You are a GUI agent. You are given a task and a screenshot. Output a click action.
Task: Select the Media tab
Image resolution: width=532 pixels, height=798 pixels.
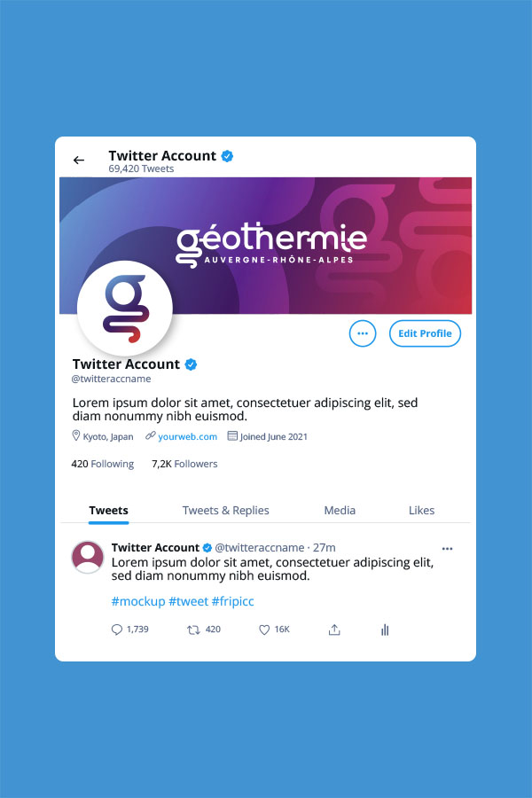[x=340, y=511]
